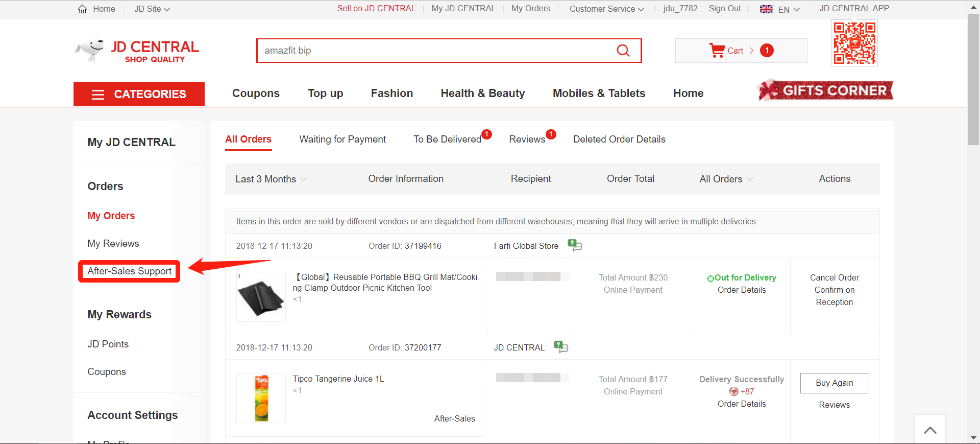Open the Top up menu item

pos(326,93)
